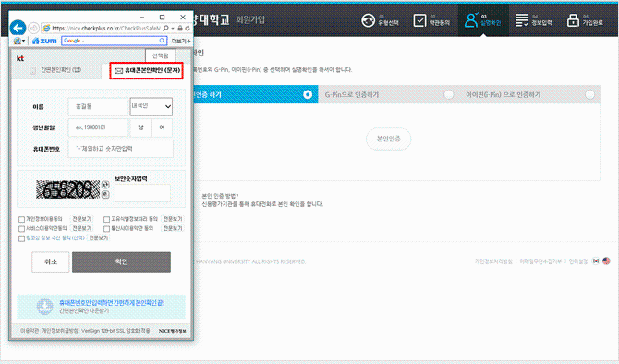Click the simple verification app download icon

click(x=44, y=307)
